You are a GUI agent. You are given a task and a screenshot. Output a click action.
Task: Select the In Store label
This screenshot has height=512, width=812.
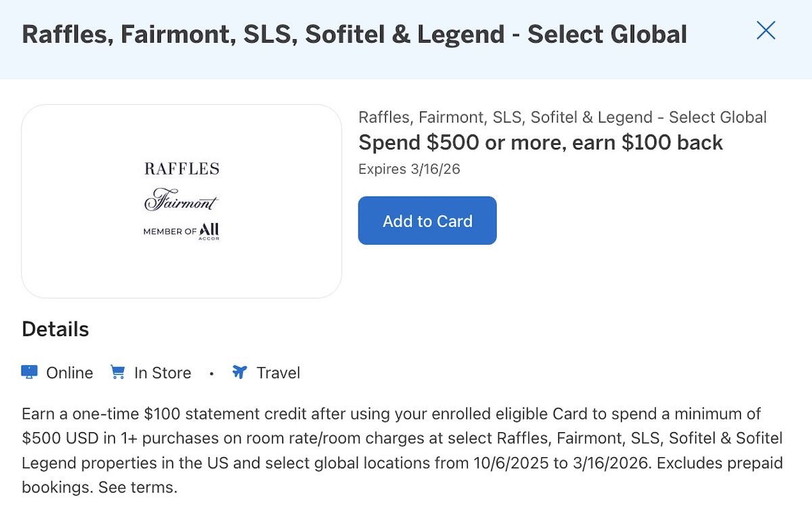click(x=162, y=373)
